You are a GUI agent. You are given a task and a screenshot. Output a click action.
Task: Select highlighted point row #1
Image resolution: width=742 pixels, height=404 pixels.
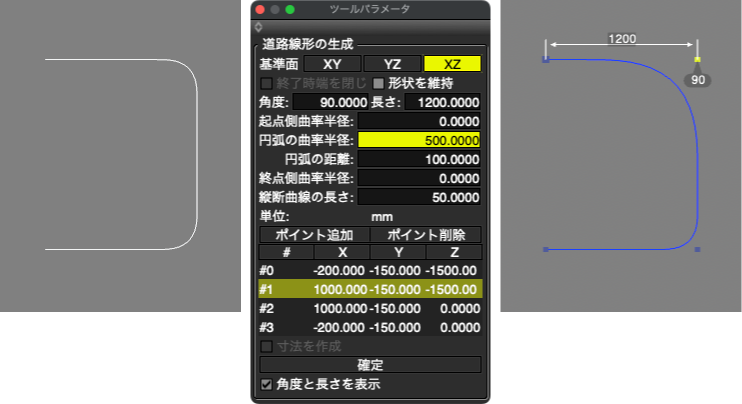(x=371, y=289)
